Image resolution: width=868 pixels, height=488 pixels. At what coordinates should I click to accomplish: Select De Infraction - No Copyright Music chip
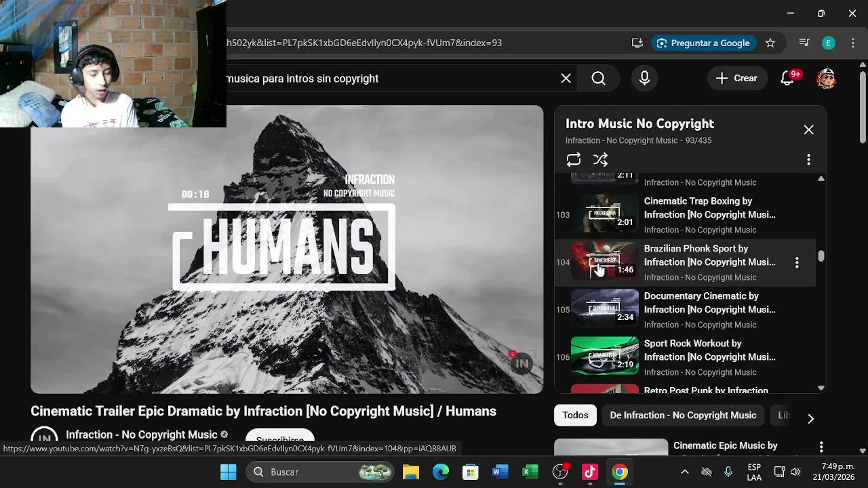pos(683,415)
